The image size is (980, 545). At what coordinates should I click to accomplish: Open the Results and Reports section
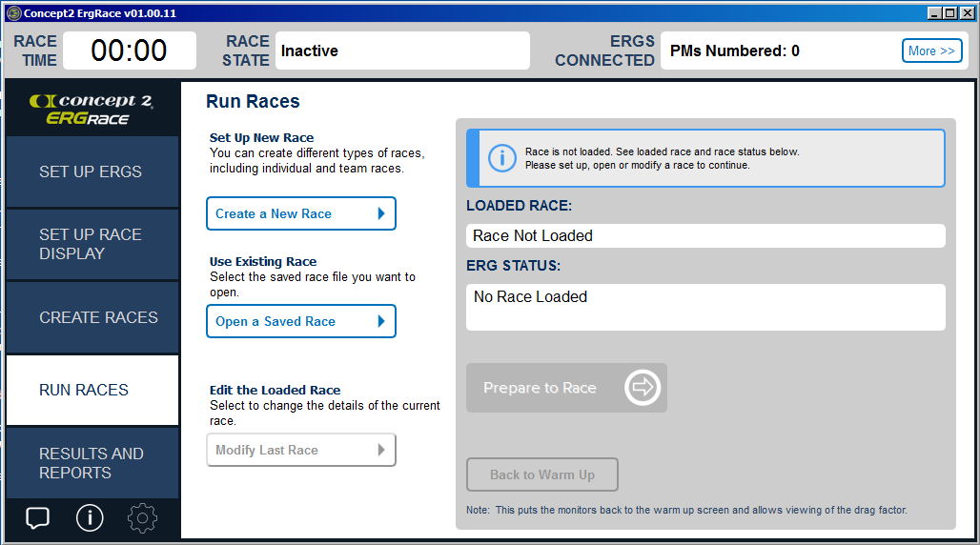click(x=92, y=463)
